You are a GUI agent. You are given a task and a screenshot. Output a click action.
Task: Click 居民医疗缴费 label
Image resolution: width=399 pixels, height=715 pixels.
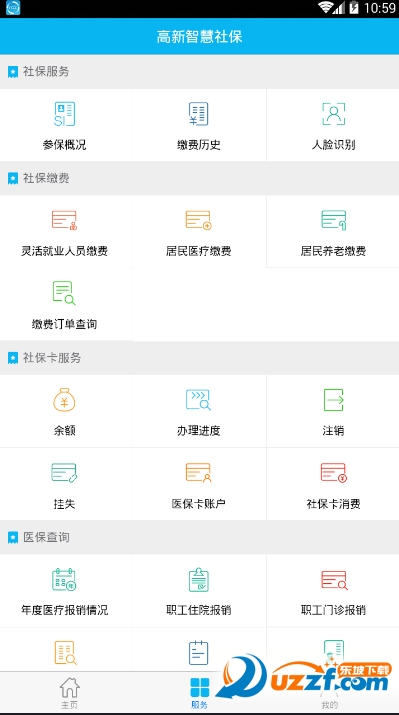pos(199,251)
